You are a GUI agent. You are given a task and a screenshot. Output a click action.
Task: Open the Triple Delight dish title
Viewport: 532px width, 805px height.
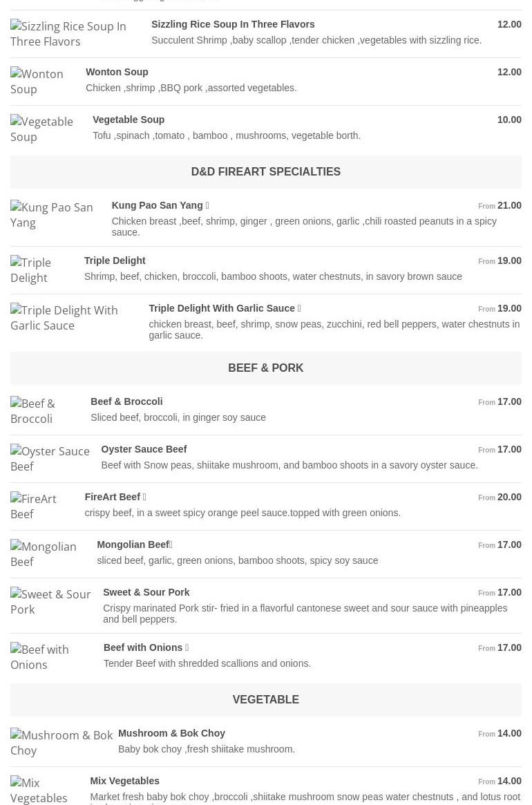pos(115,261)
